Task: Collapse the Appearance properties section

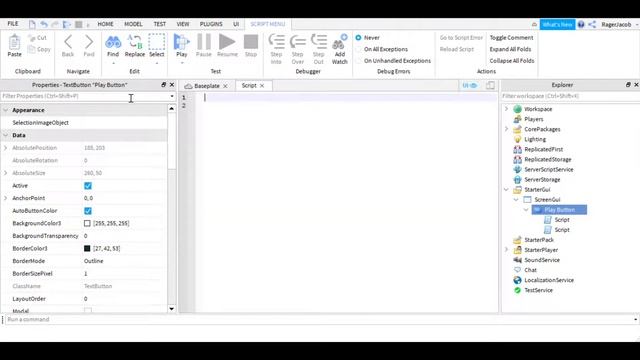Action: click(5, 110)
